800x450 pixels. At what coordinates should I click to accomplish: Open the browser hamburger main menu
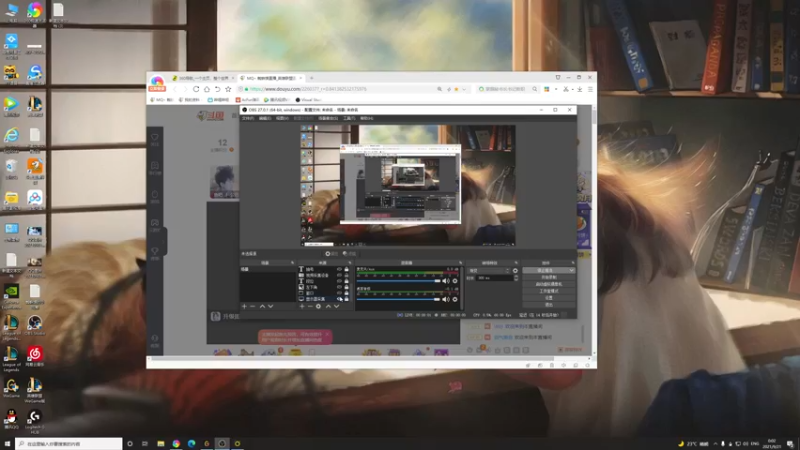point(590,89)
